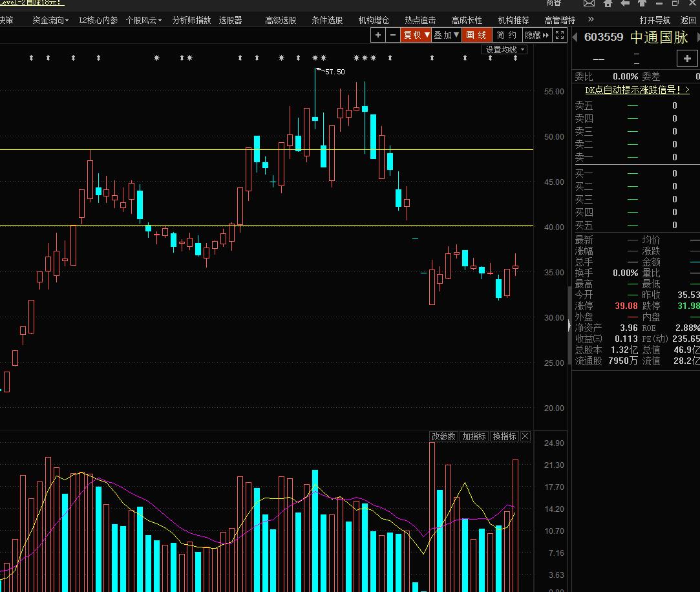The width and height of the screenshot is (700, 592).
Task: Click the zoom out minus chart button
Action: pos(392,35)
